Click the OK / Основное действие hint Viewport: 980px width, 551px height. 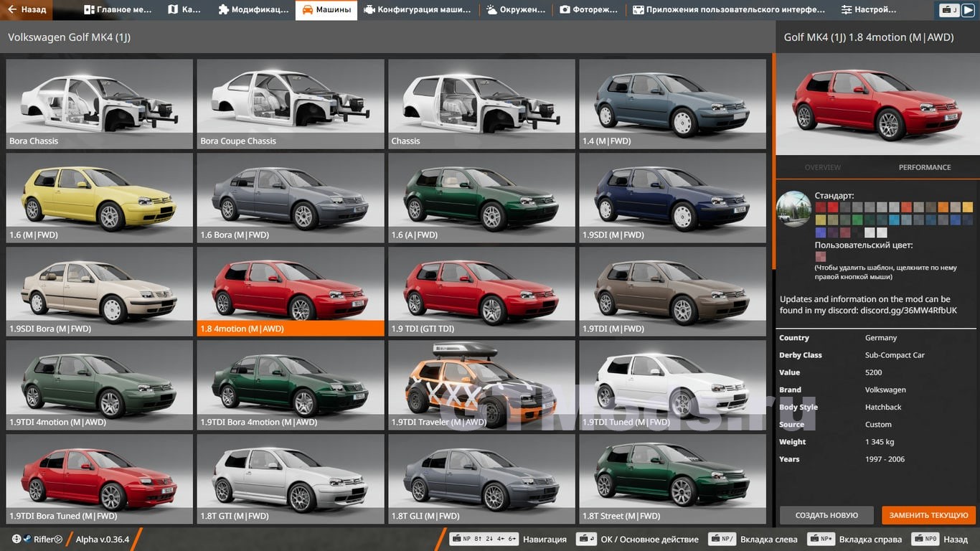pos(650,539)
